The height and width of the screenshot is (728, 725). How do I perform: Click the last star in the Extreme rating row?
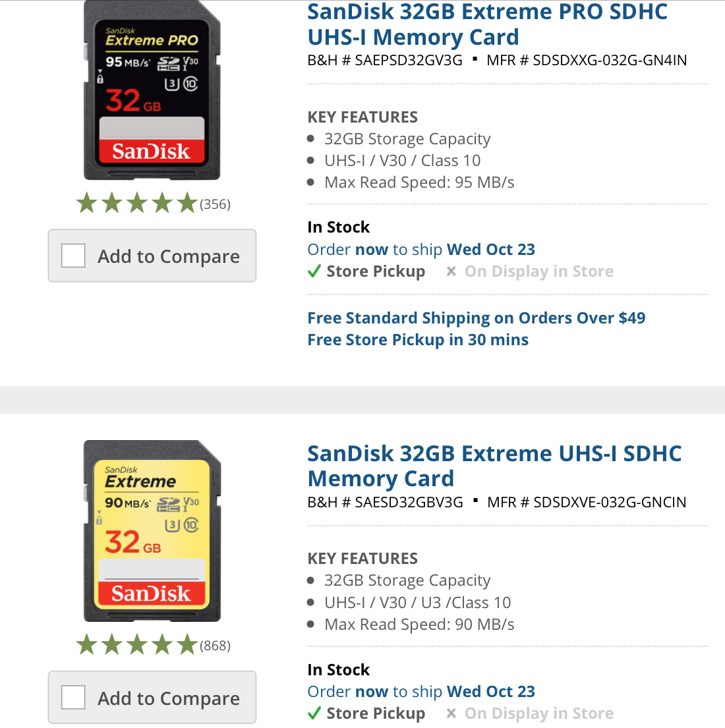tap(188, 644)
